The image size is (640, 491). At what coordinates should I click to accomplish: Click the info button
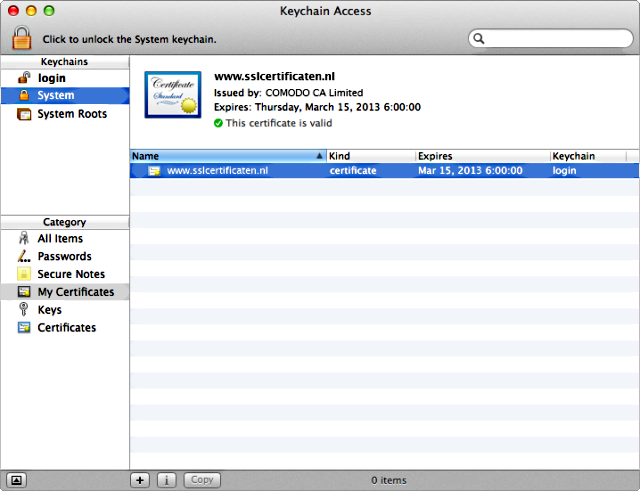point(167,480)
